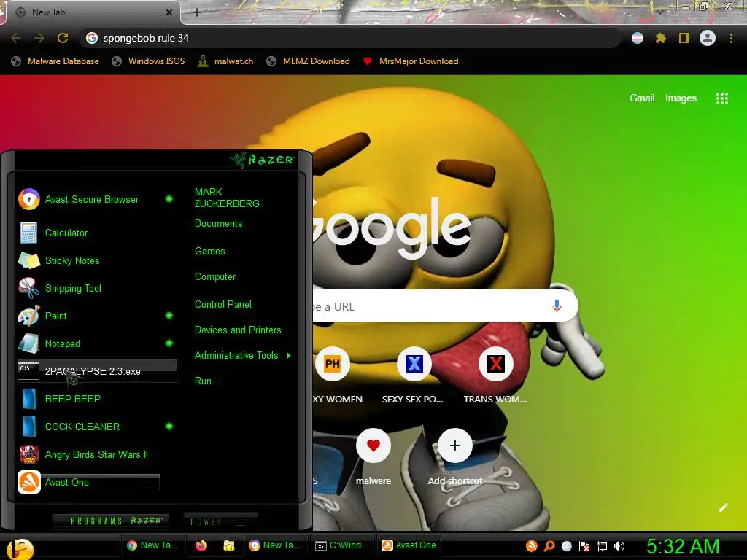Image resolution: width=747 pixels, height=560 pixels.
Task: Open Computer from start menu
Action: click(x=215, y=276)
